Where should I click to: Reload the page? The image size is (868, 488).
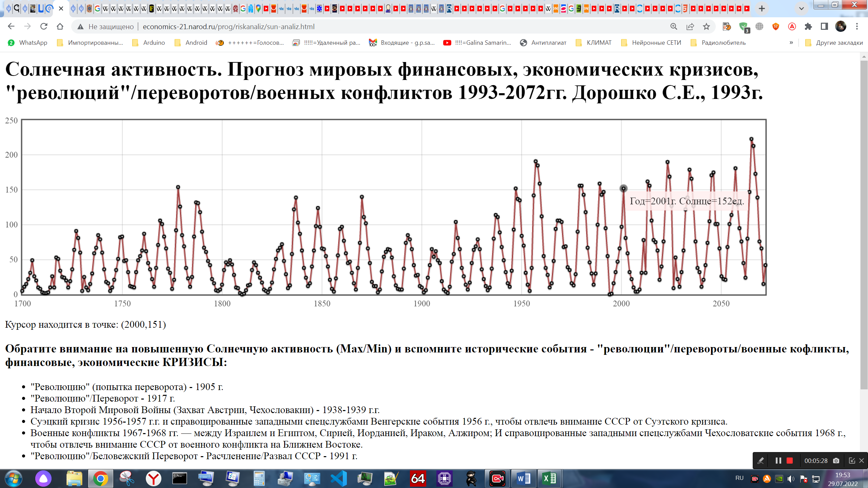[x=44, y=26]
